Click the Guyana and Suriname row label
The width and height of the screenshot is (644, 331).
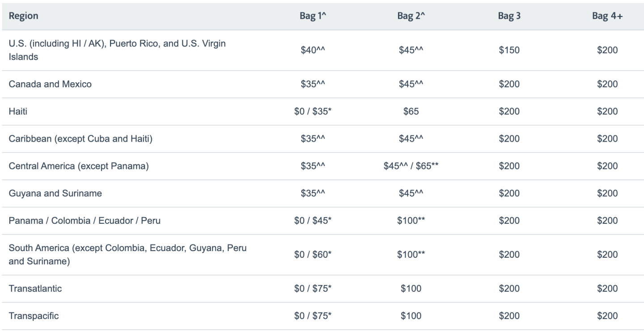pos(55,193)
